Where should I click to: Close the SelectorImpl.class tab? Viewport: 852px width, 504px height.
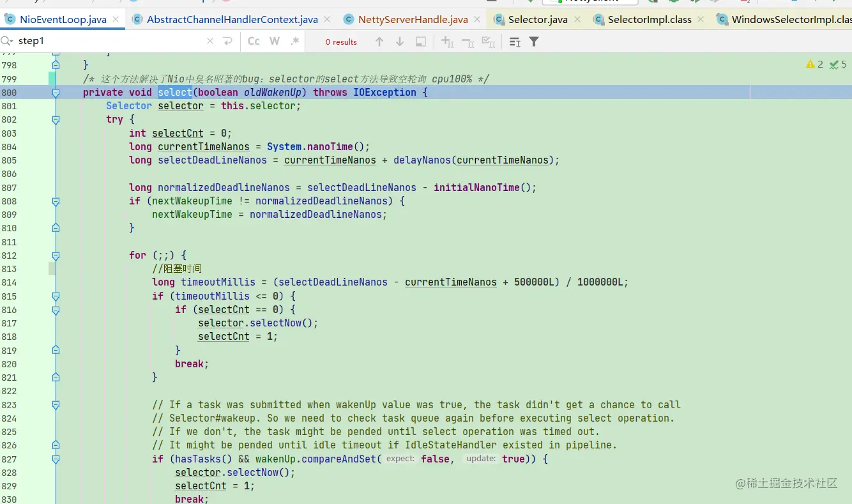pyautogui.click(x=701, y=19)
